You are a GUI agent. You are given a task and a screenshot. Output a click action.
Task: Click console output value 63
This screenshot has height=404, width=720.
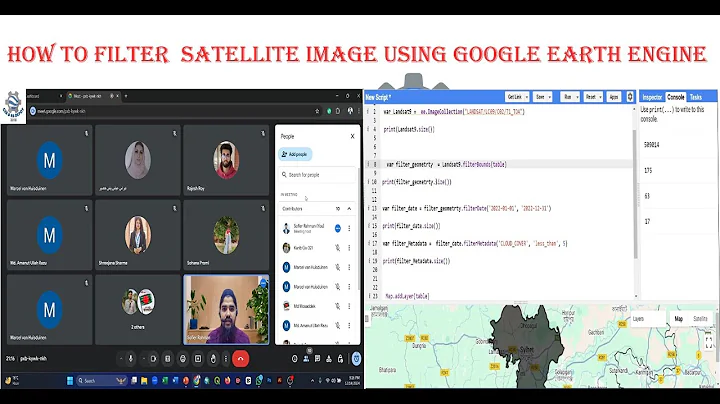coord(647,196)
